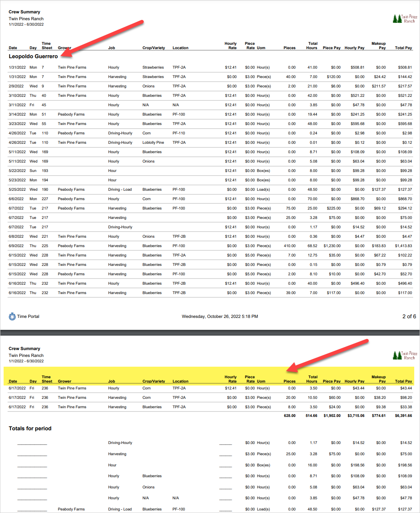This screenshot has height=513, width=420.
Task: Select the 3/14/2022 date cell
Action: (x=17, y=115)
